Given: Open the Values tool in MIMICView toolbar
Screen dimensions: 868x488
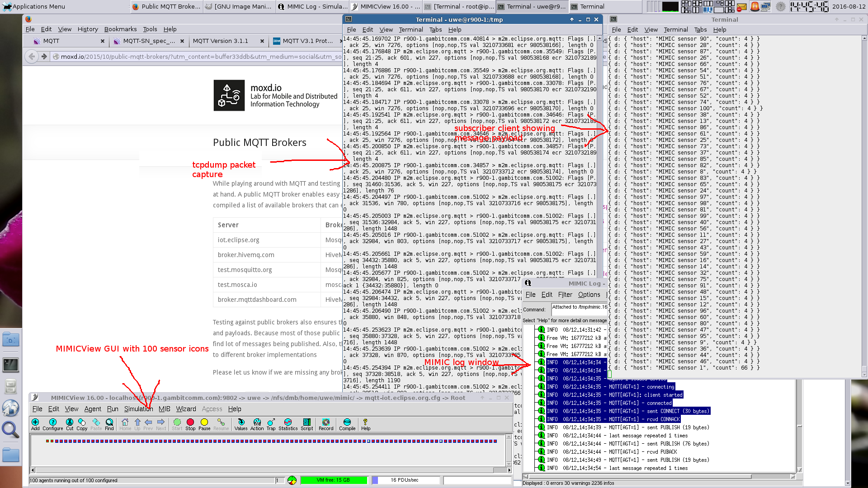Looking at the screenshot, I should 241,424.
